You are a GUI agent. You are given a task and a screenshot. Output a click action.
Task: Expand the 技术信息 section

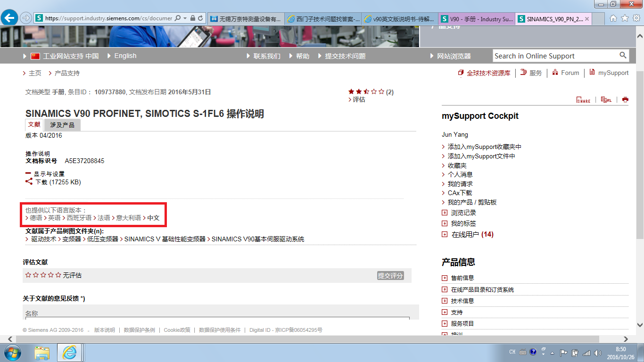pos(445,301)
